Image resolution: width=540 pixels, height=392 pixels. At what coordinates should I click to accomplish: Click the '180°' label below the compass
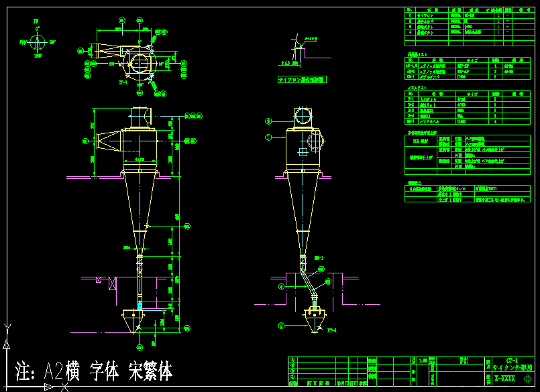tap(38, 56)
